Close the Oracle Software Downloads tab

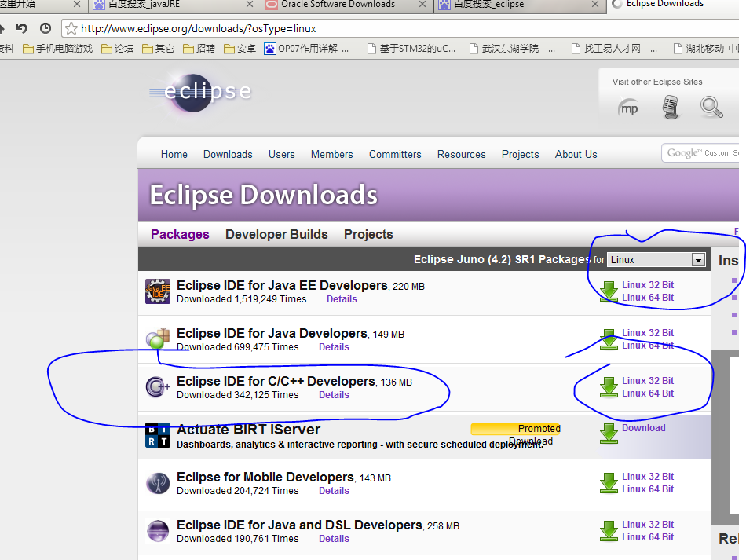pyautogui.click(x=422, y=4)
